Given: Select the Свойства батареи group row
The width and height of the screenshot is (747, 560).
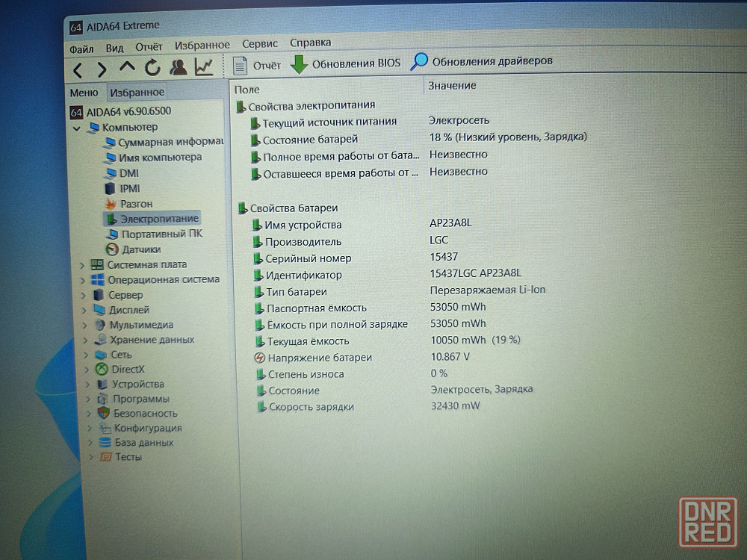Looking at the screenshot, I should coord(288,208).
